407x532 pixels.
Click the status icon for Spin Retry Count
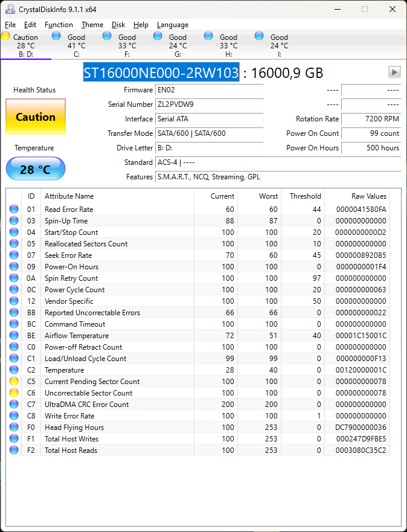click(14, 278)
